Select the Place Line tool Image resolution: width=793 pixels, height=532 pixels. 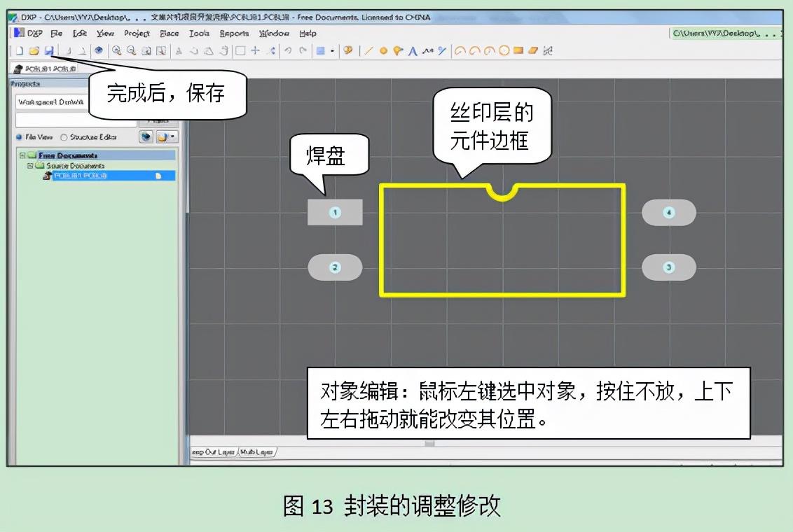[x=369, y=50]
